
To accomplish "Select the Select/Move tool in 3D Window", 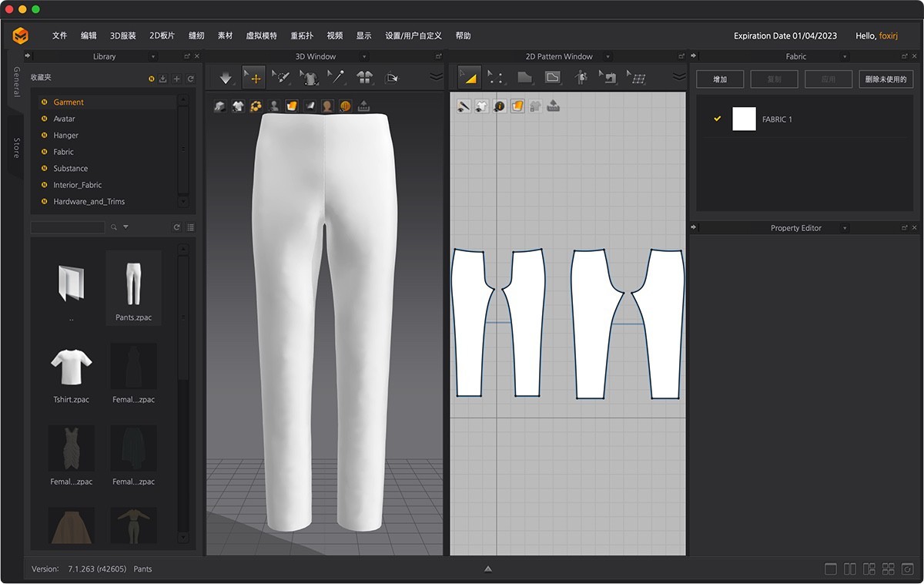I will click(x=253, y=78).
